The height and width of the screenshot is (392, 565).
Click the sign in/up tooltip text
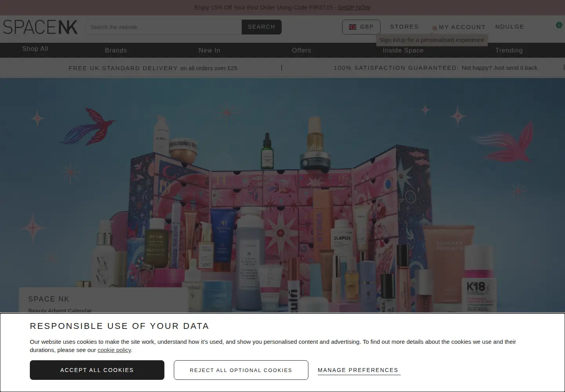coord(432,40)
